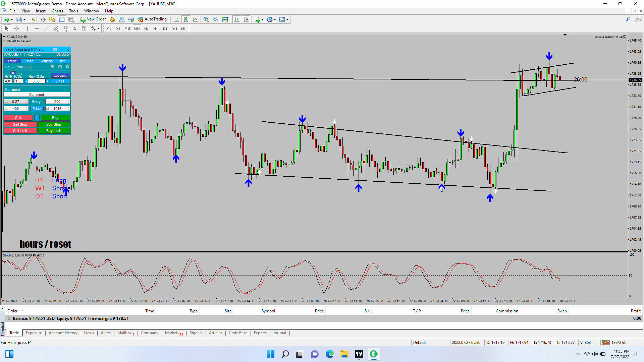Screen dimensions: 644x362
Task: Click the Zoom In magnifier toolbar icon
Action: (x=206, y=19)
